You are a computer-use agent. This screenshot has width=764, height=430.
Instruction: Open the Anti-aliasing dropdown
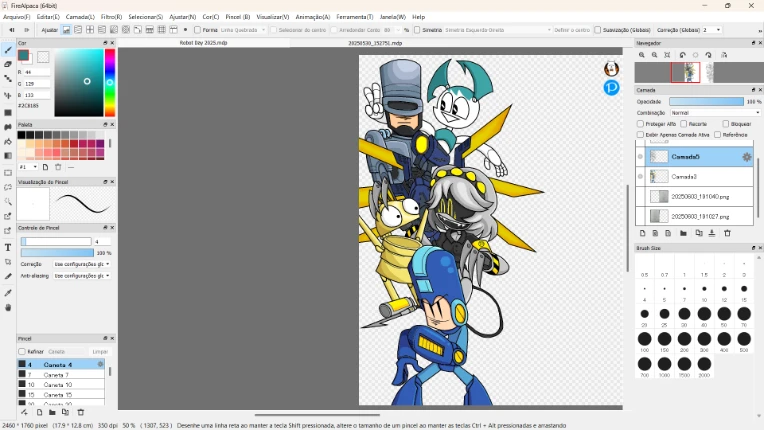click(x=82, y=276)
